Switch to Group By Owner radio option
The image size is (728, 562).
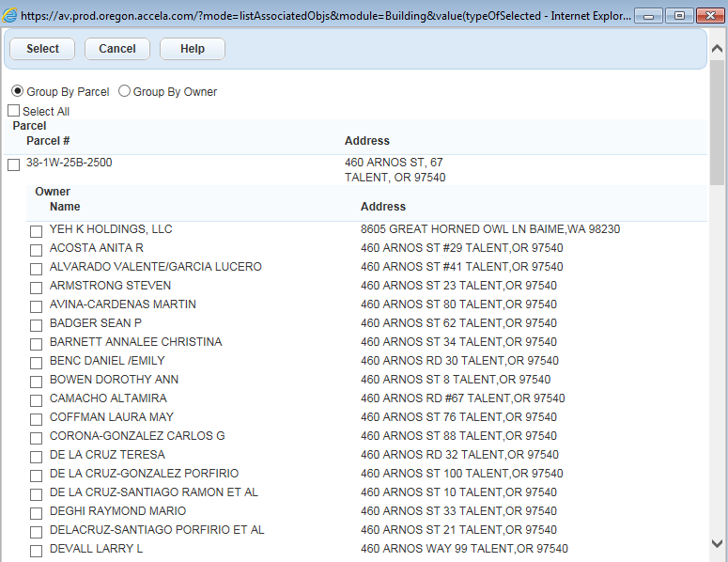pos(124,92)
